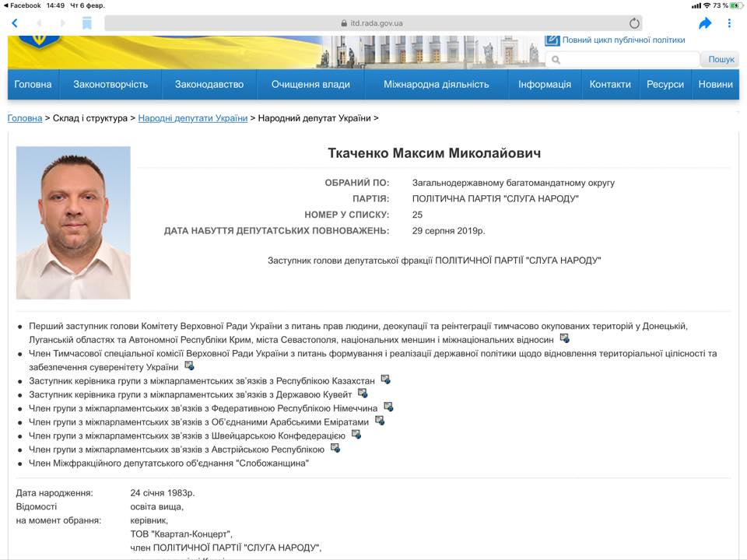This screenshot has width=747, height=560.
Task: Click the Слобожанщина association list item
Action: pyautogui.click(x=169, y=464)
